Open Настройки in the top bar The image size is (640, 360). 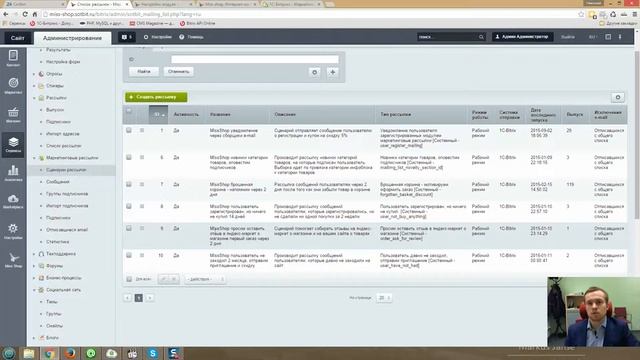click(158, 37)
